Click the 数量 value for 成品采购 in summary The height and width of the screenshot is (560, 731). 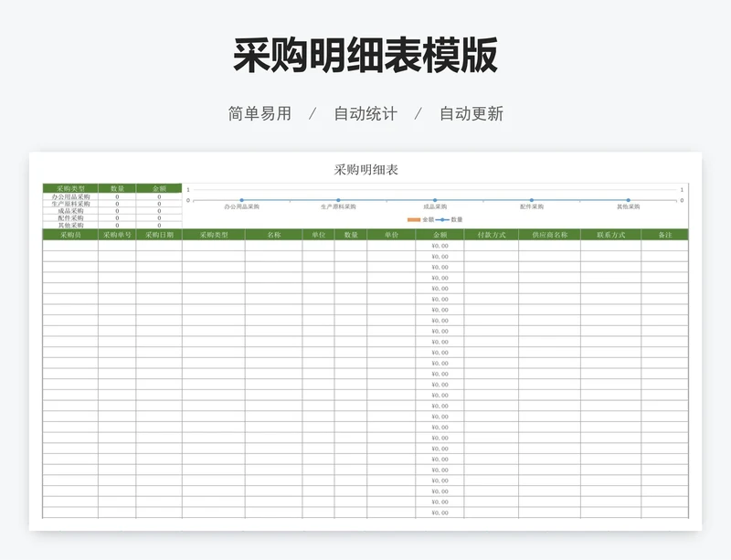coord(117,211)
